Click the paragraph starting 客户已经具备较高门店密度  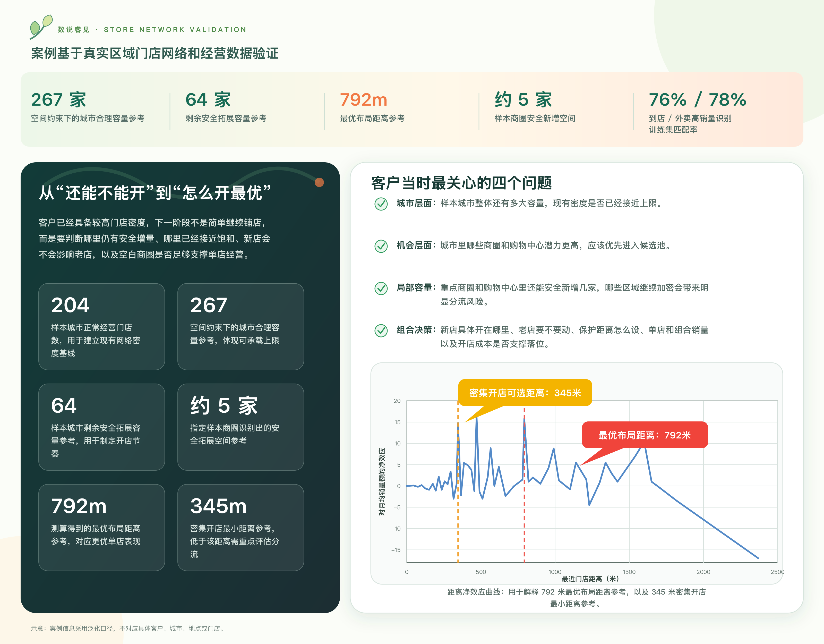154,239
